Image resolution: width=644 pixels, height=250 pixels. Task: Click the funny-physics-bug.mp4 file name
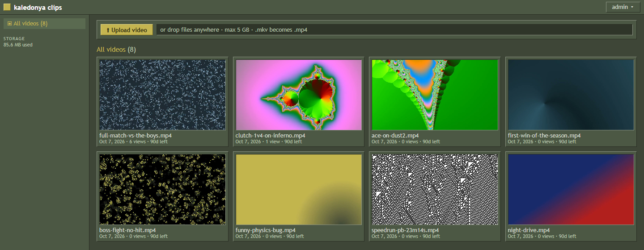(266, 230)
